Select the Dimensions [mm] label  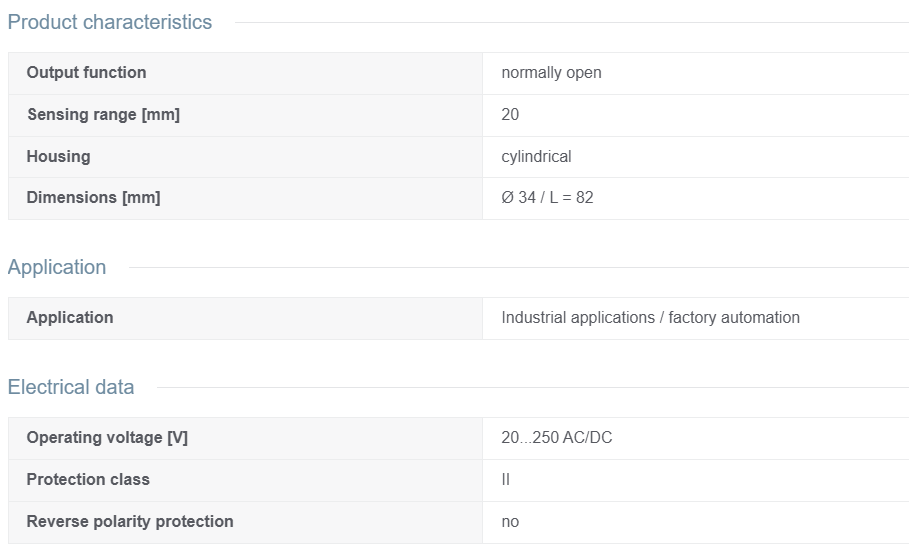(93, 198)
